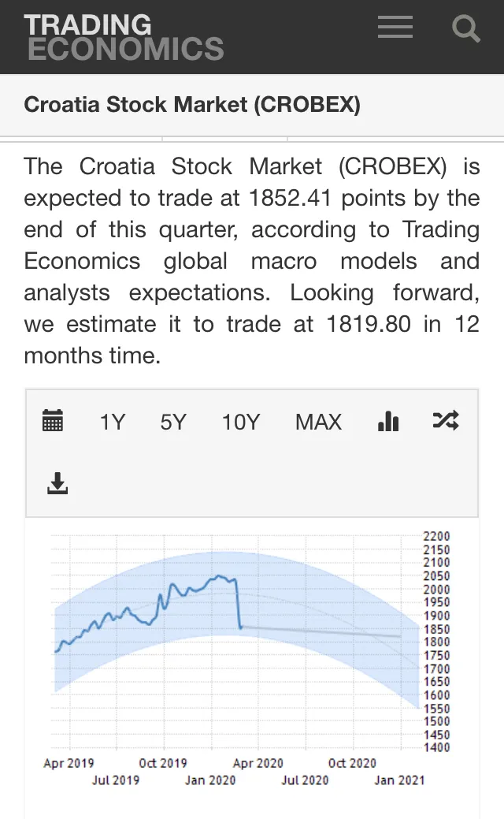The image size is (504, 819).
Task: Change chart type via bar chart icon
Action: point(388,422)
